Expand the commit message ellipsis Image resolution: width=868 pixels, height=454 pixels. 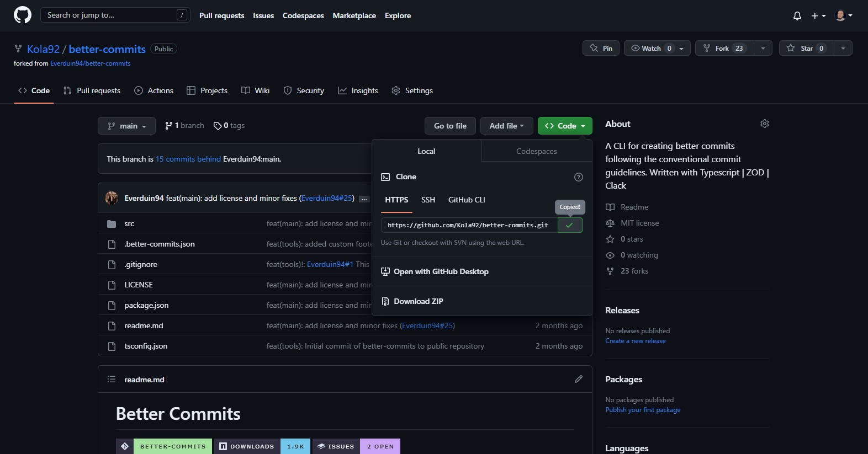coord(364,199)
